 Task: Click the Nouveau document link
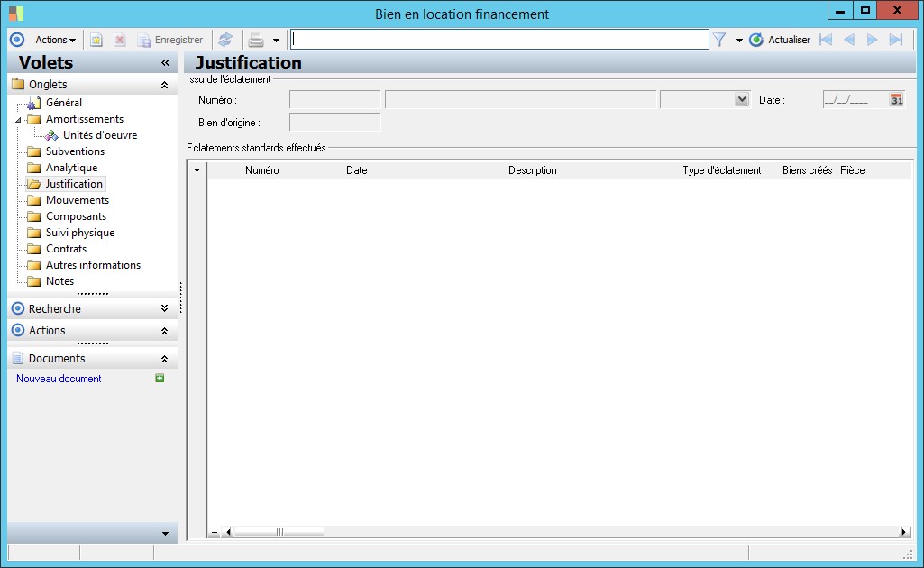point(59,379)
